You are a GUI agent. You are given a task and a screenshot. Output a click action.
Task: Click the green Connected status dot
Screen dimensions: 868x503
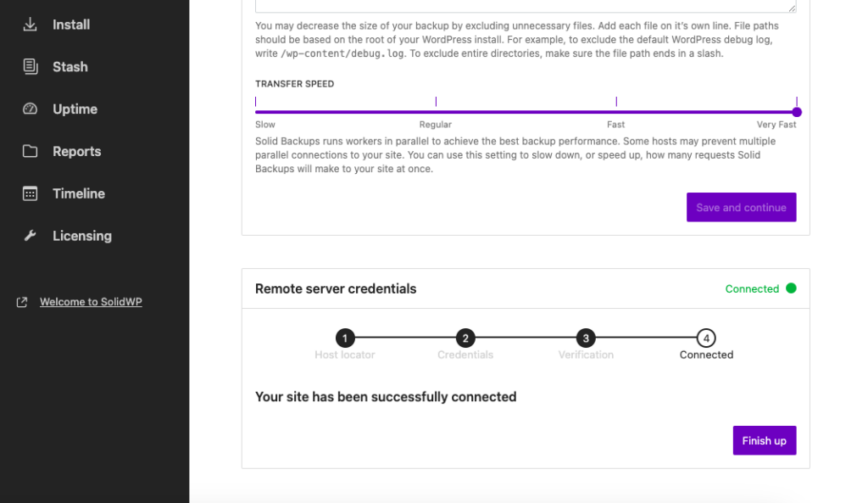791,288
